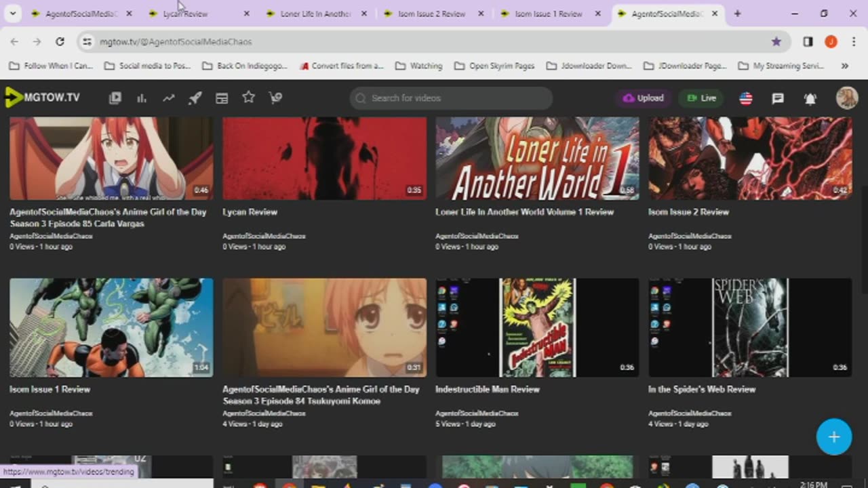Screen dimensions: 868x488
Task: Go back in browser history
Action: tap(14, 41)
